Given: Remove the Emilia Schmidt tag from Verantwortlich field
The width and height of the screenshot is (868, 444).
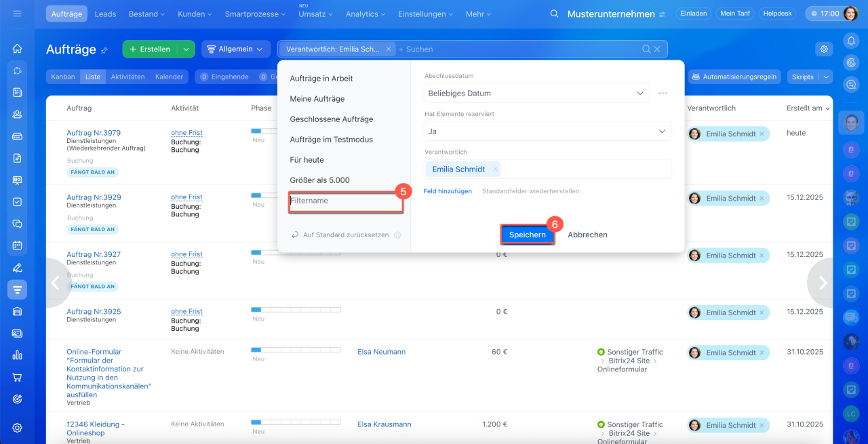Looking at the screenshot, I should (496, 169).
